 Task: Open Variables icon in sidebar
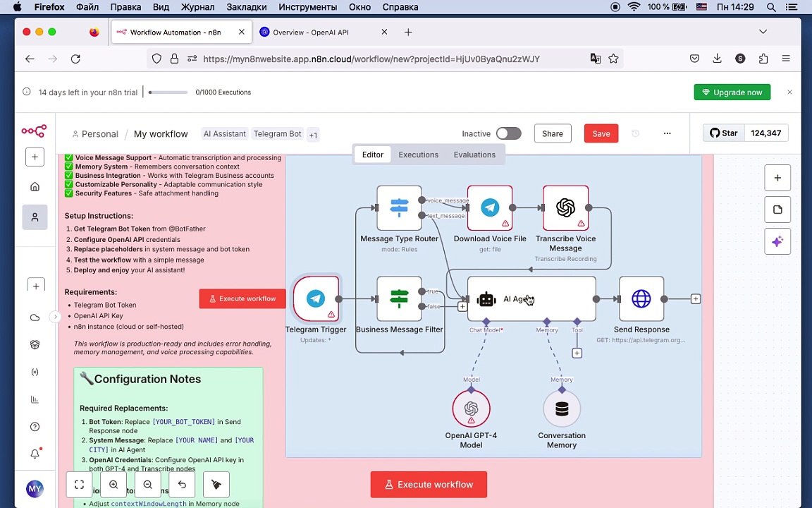35,373
